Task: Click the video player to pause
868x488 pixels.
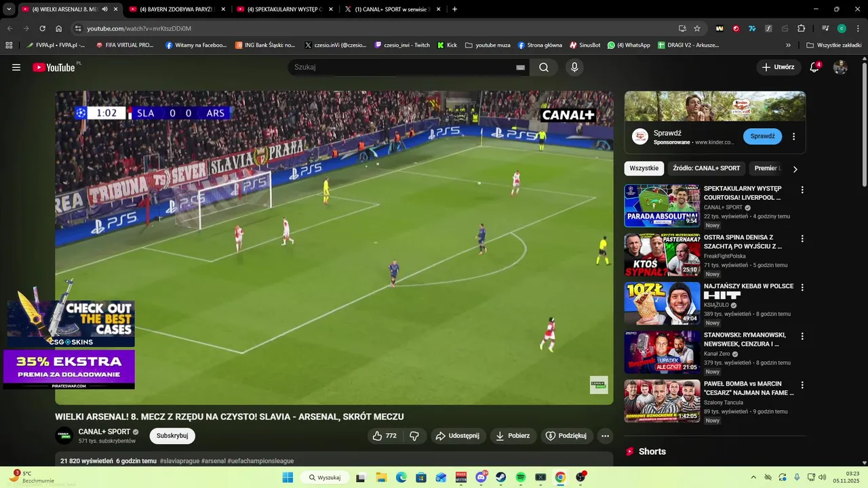Action: coord(334,247)
